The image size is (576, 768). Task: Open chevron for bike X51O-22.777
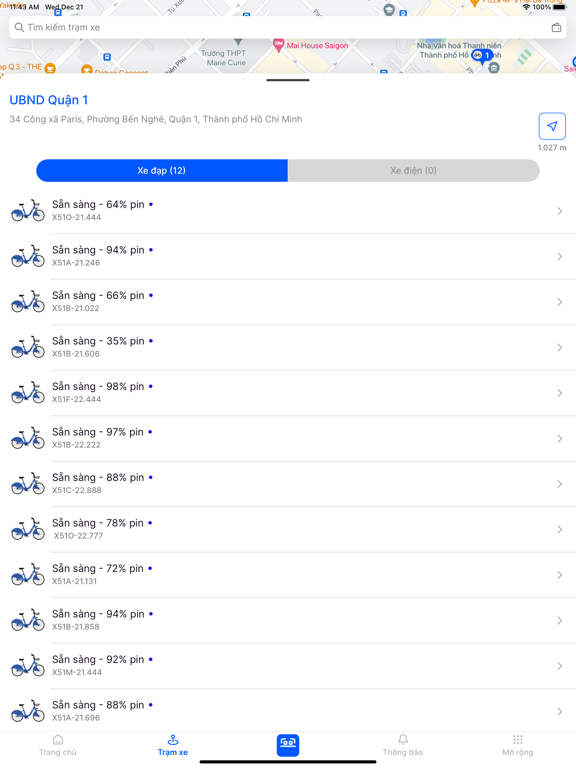[x=560, y=529]
